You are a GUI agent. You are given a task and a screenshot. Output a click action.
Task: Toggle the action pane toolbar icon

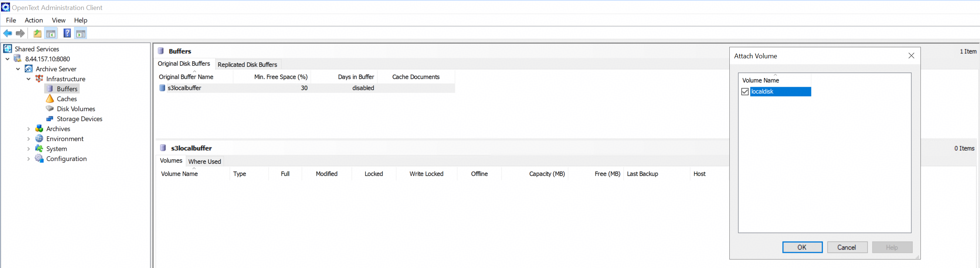[81, 34]
